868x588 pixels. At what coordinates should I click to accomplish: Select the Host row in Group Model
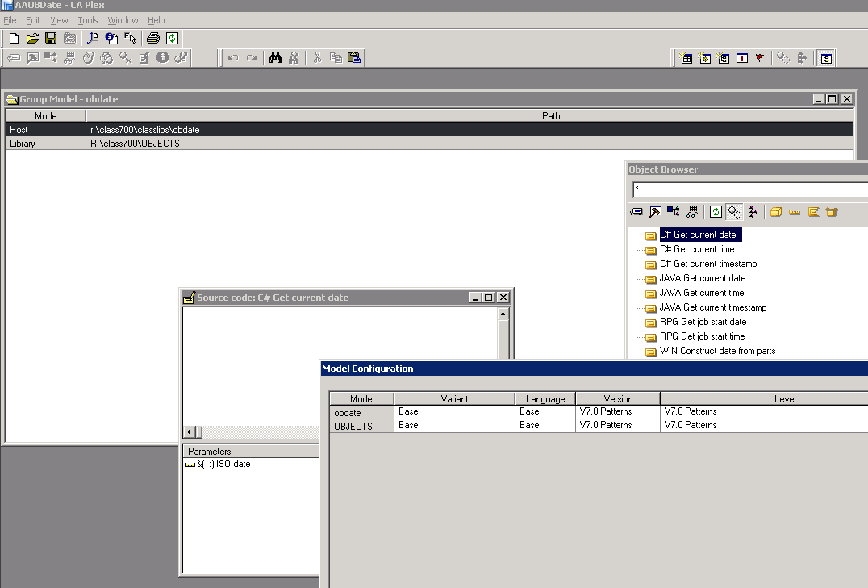click(430, 130)
